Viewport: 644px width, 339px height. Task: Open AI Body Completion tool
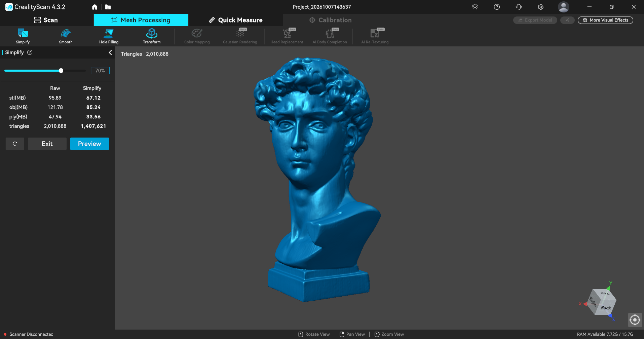(330, 36)
